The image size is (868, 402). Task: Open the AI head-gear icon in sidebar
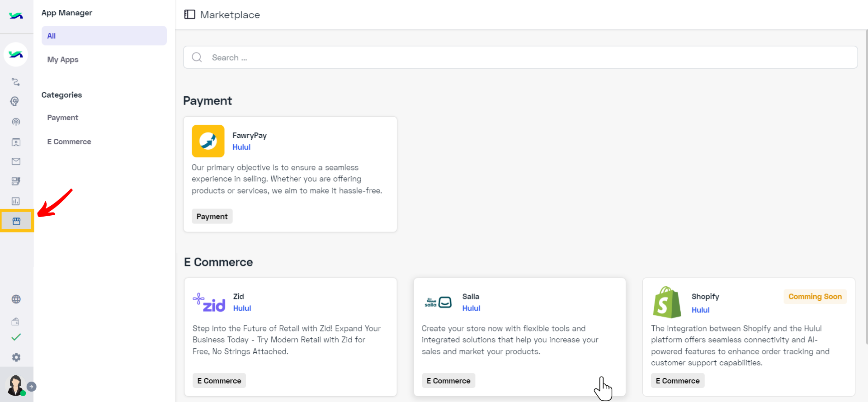pyautogui.click(x=15, y=101)
